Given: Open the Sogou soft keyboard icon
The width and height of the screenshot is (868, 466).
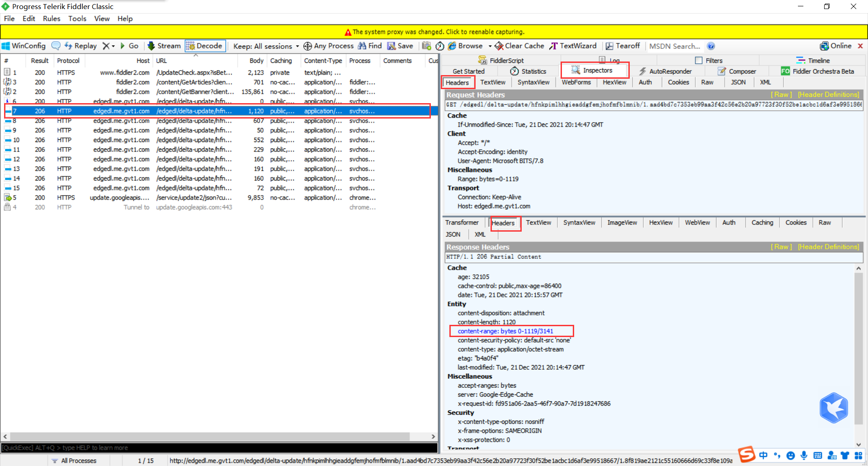Looking at the screenshot, I should tap(817, 456).
